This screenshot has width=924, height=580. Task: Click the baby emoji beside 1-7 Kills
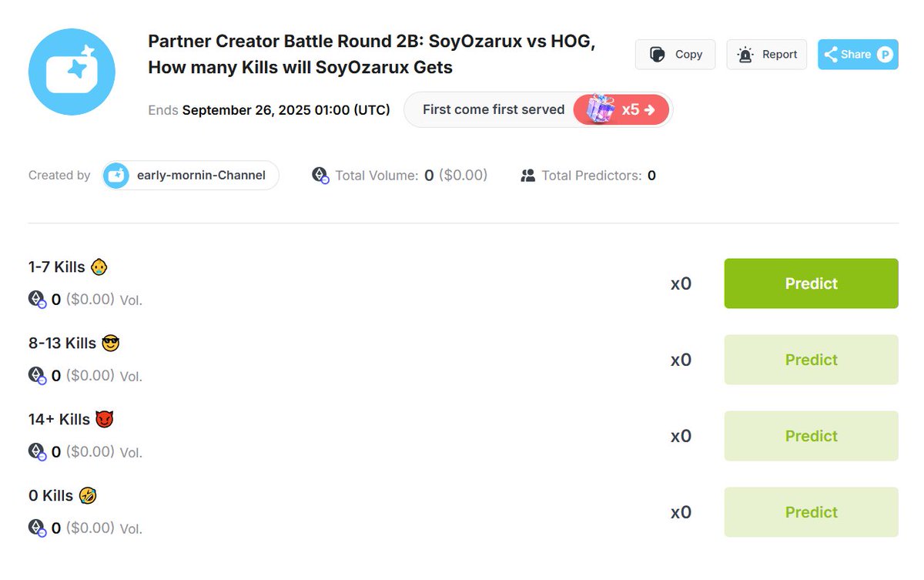tap(99, 267)
